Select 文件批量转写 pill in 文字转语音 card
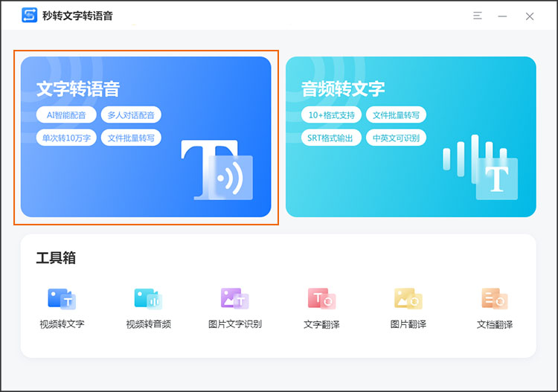The width and height of the screenshot is (558, 392). tap(131, 138)
